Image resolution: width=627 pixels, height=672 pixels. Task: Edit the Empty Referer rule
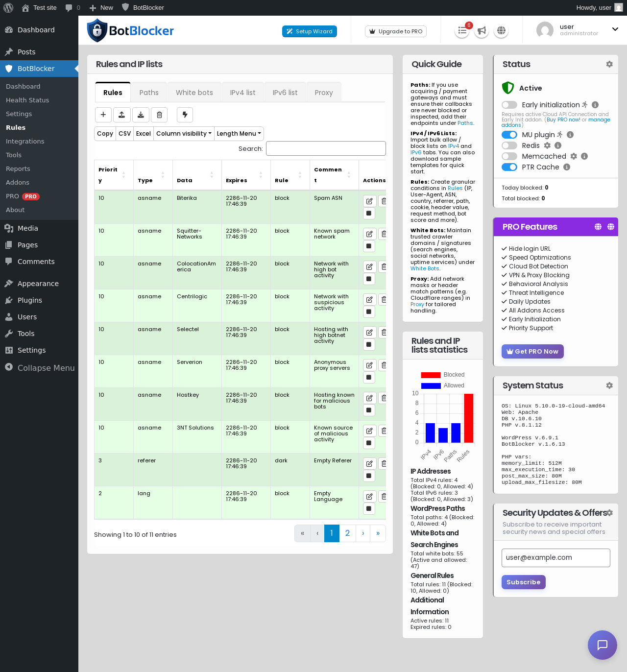369,463
